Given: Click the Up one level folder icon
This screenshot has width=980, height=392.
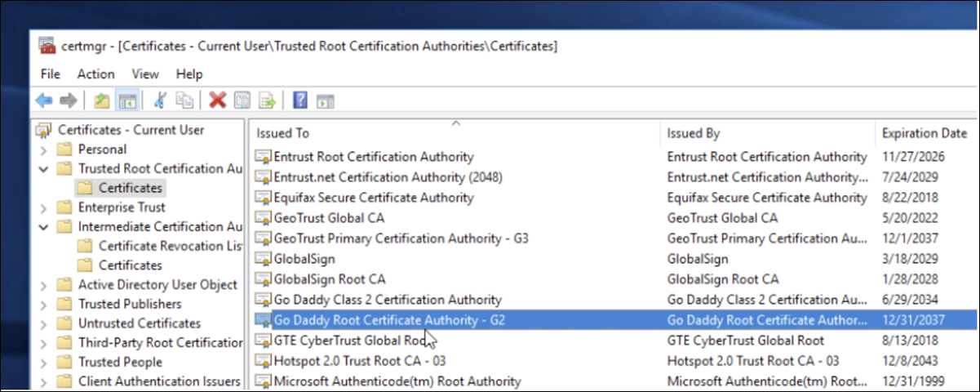Looking at the screenshot, I should [x=102, y=100].
